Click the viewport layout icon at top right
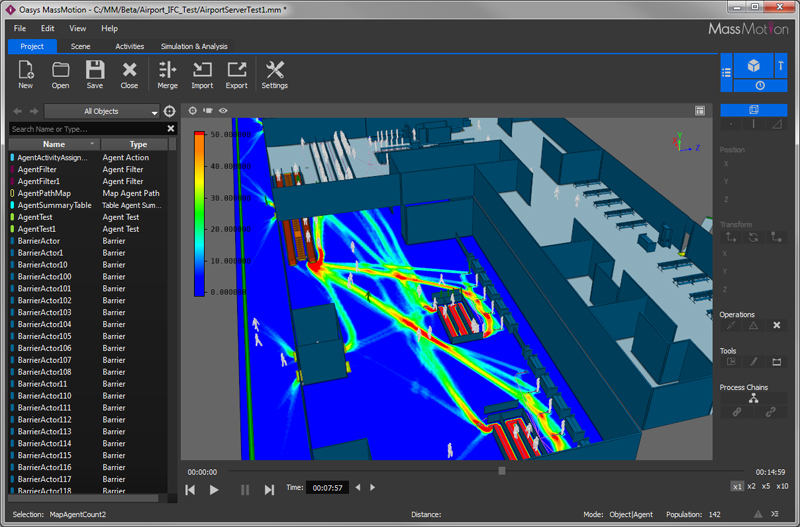This screenshot has height=527, width=800. [x=700, y=111]
